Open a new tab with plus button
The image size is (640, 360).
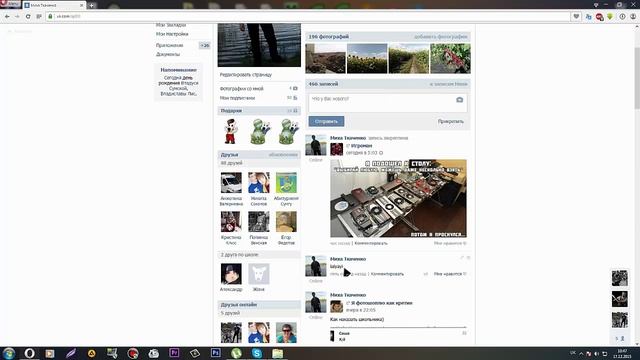point(91,5)
